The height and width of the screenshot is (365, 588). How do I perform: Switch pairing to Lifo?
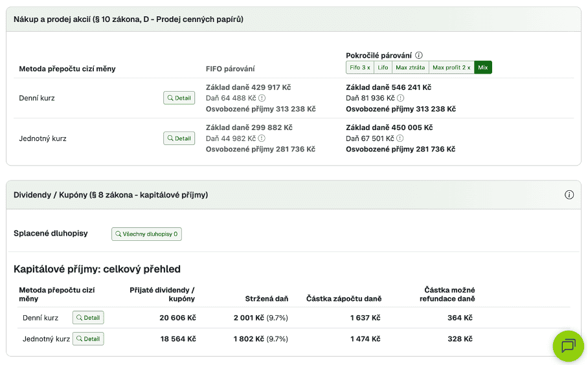tap(383, 67)
